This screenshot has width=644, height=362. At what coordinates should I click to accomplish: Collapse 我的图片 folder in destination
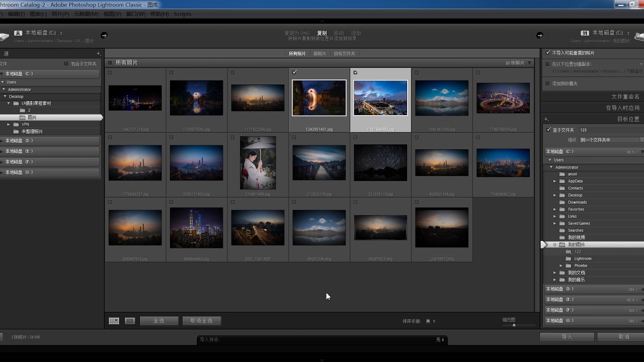click(x=555, y=244)
